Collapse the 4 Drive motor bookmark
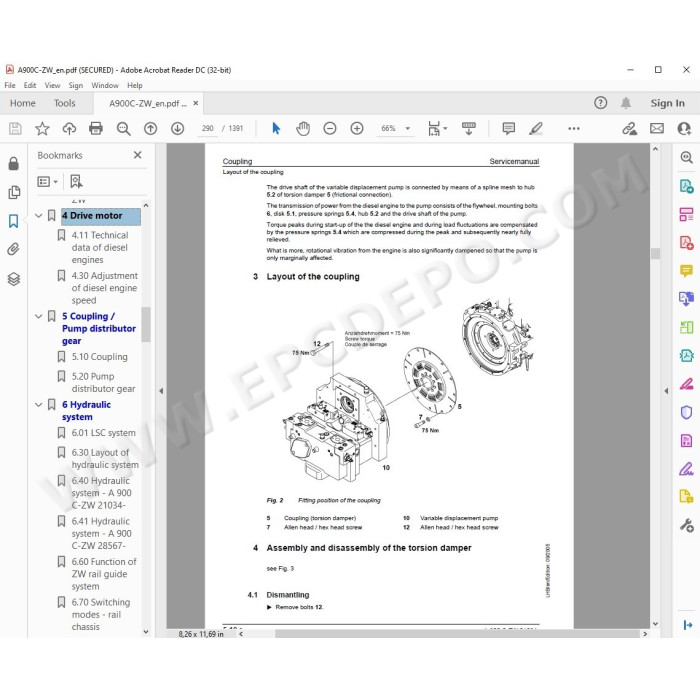700x700 pixels. click(x=39, y=216)
